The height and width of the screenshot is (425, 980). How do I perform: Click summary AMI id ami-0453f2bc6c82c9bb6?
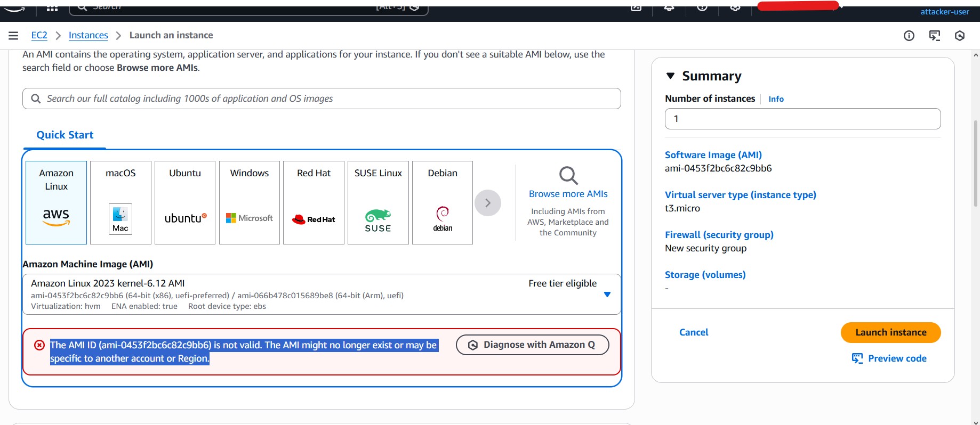click(718, 168)
